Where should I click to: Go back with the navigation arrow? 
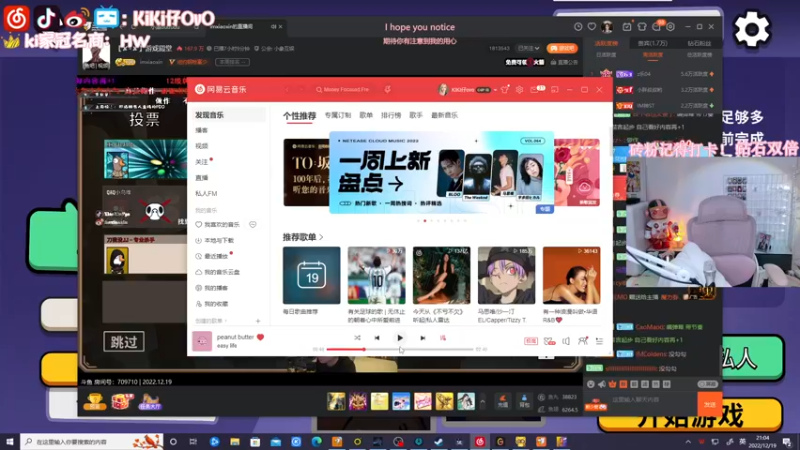pyautogui.click(x=287, y=89)
